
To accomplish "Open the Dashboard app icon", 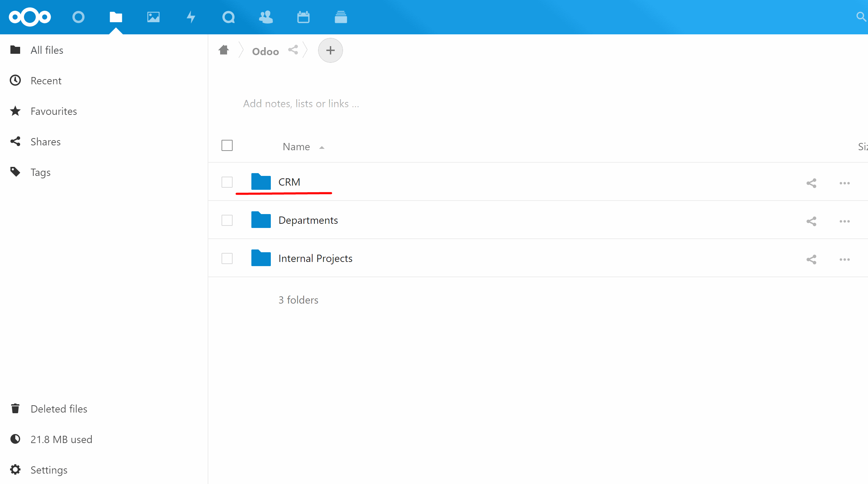I will point(78,17).
